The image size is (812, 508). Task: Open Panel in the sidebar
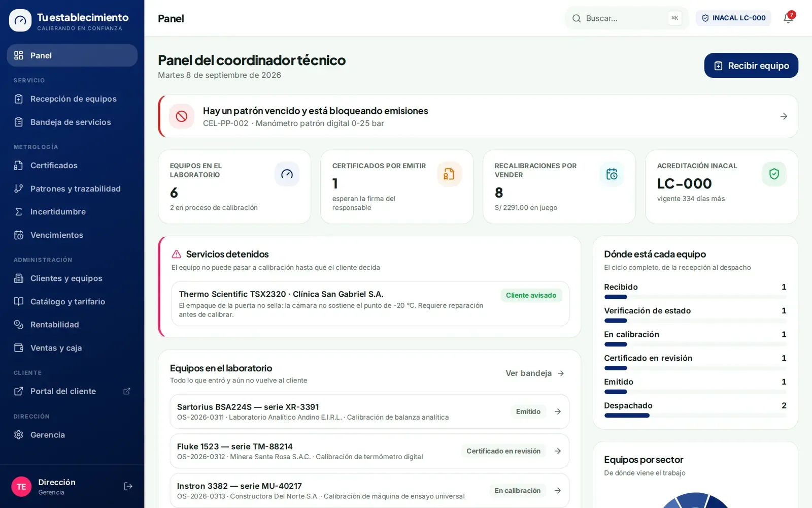click(x=72, y=55)
